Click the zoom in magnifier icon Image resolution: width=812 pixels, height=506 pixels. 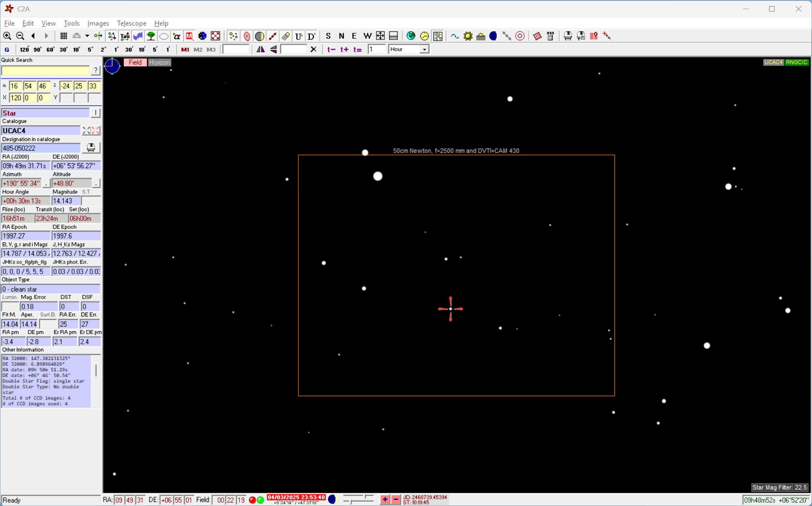tap(7, 36)
